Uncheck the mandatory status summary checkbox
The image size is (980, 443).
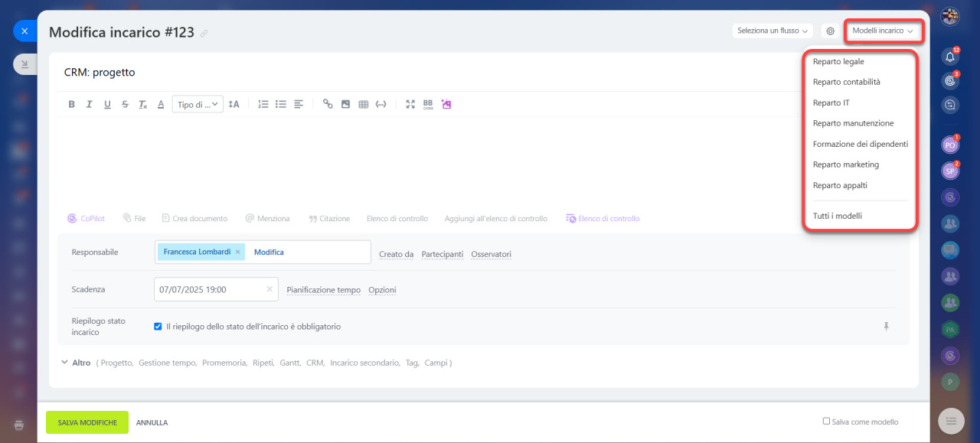pyautogui.click(x=158, y=326)
